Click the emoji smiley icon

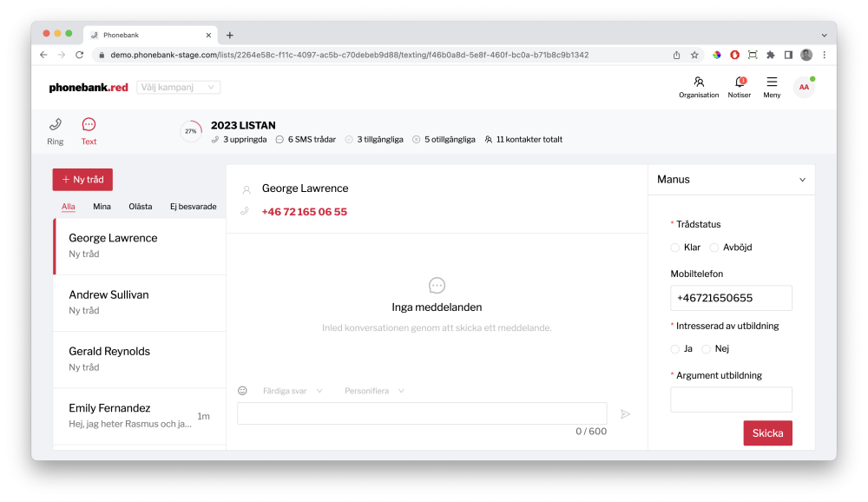tap(243, 391)
